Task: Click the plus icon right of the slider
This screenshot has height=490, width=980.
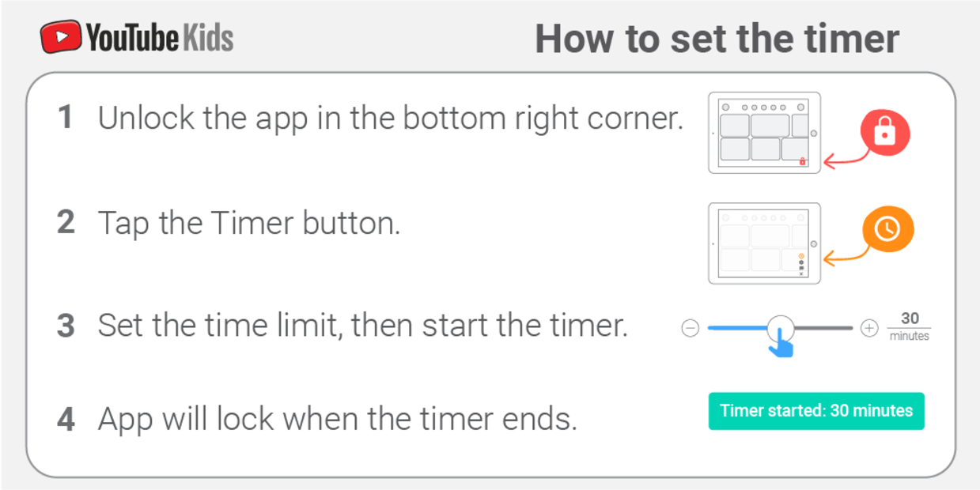Action: (x=869, y=328)
